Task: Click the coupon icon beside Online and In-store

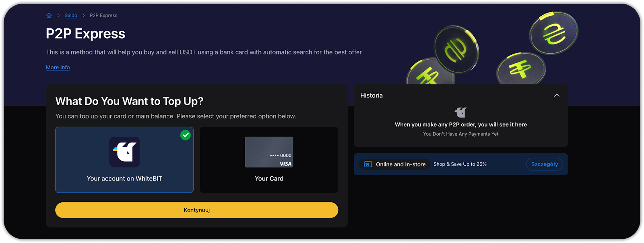Action: [x=368, y=164]
